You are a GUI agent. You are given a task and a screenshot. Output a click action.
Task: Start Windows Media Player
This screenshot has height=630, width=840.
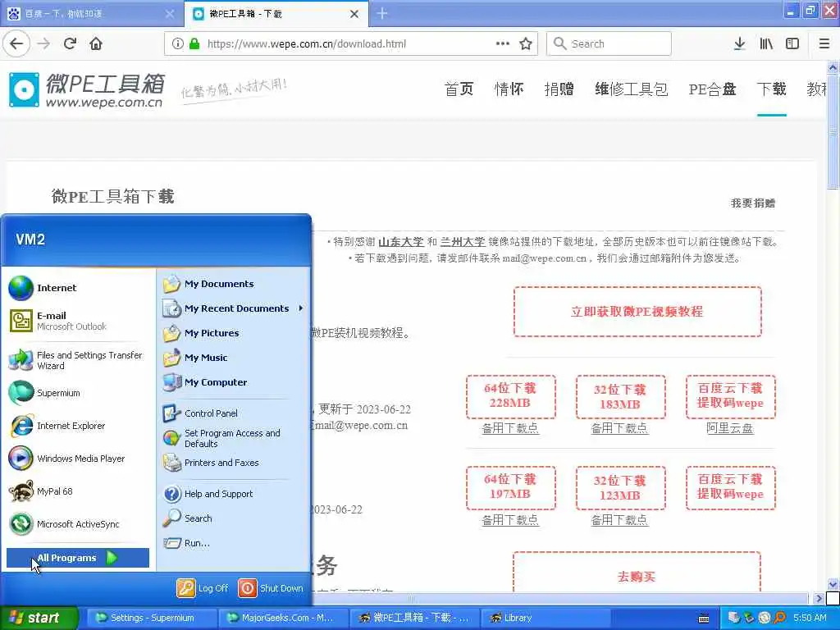point(79,459)
